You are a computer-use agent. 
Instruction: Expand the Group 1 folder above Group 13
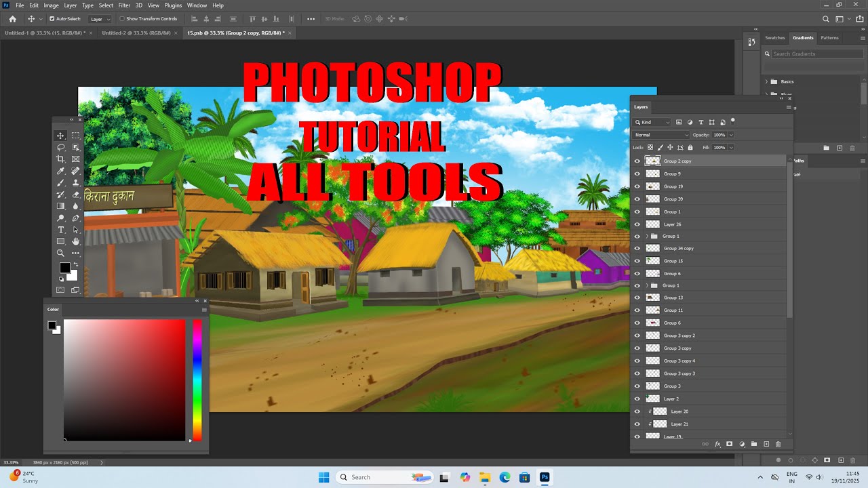647,285
